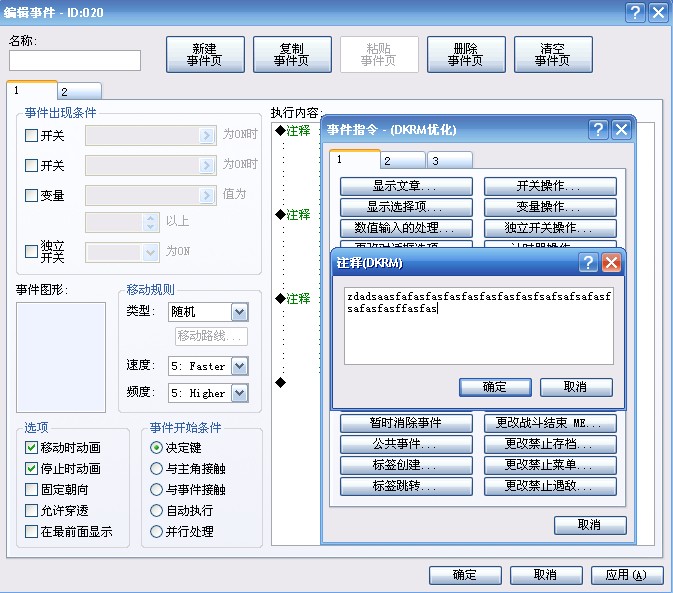Check the 允许穿透 option
Screen dimensions: 673x593
tap(31, 510)
